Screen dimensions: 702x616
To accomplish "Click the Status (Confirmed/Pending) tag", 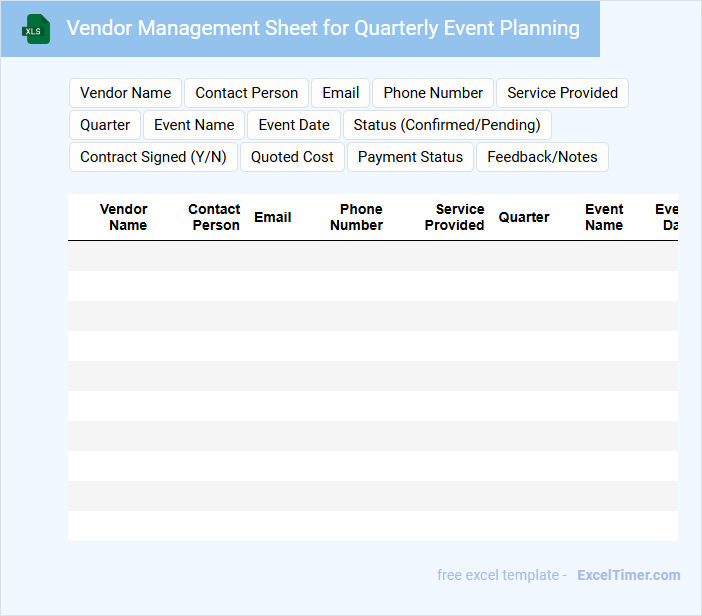I will [447, 125].
